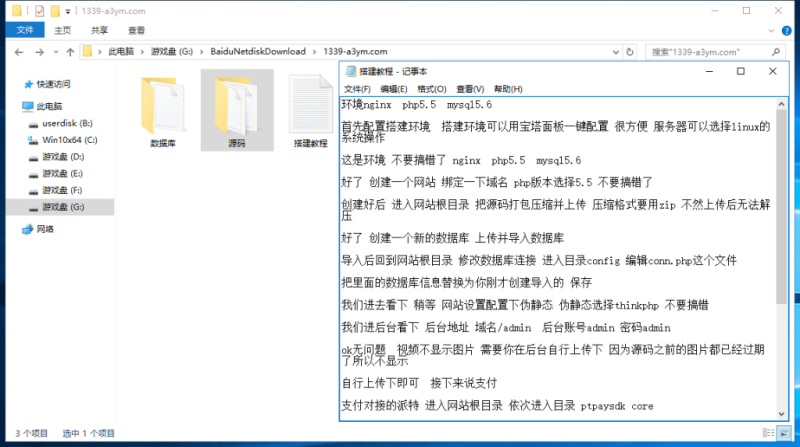Click text line starting 环境nginx in Notepad

coord(417,105)
